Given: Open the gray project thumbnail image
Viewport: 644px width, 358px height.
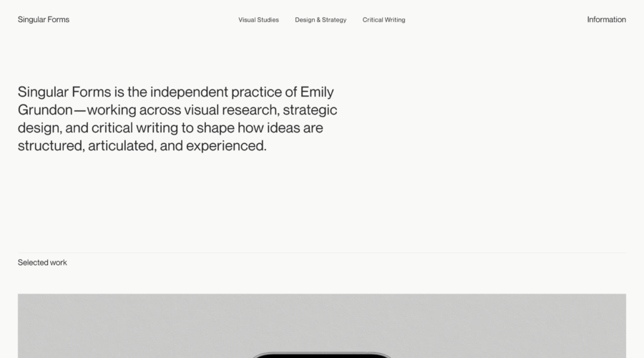Looking at the screenshot, I should pyautogui.click(x=322, y=326).
